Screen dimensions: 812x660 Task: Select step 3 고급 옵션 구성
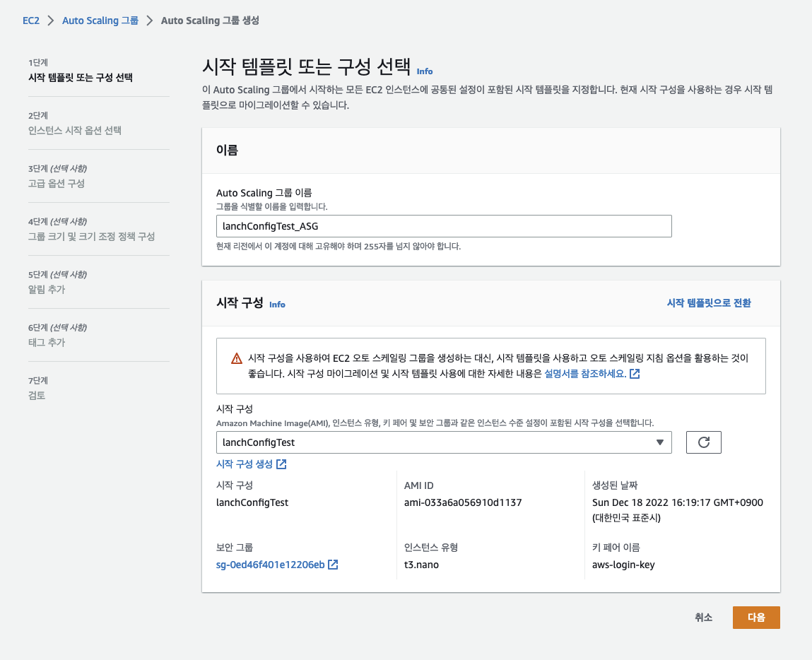tap(57, 183)
